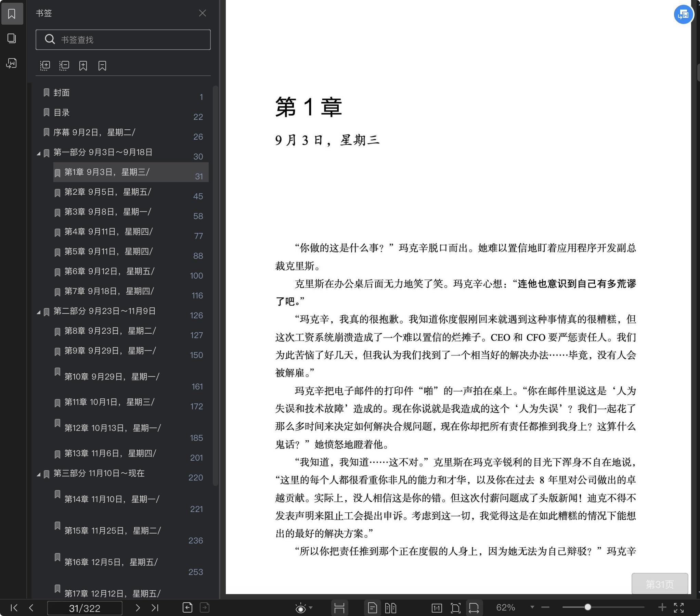The height and width of the screenshot is (616, 700).
Task: Click the 第31页 page indicator
Action: coord(660,584)
